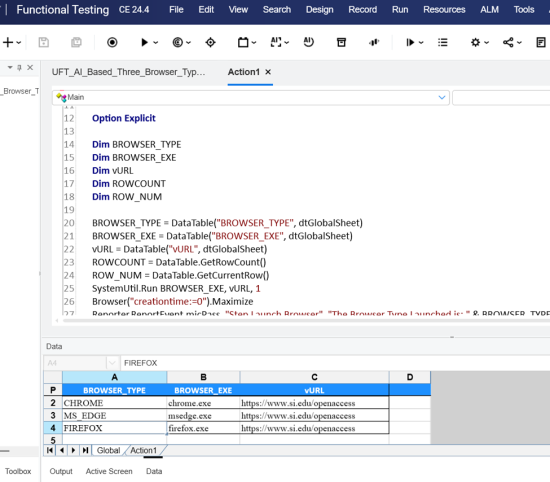Start recording with the Record icon
Image resolution: width=550 pixels, height=482 pixels.
coord(112,42)
